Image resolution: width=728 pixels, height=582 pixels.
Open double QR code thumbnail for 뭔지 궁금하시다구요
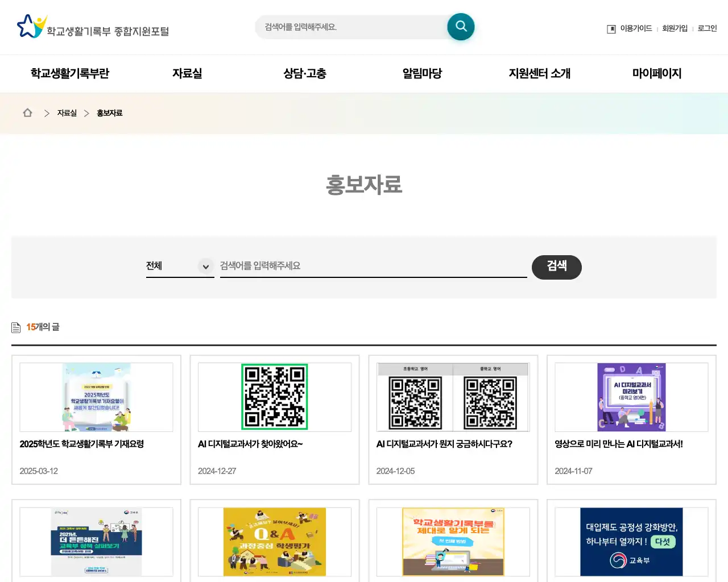[x=453, y=397]
